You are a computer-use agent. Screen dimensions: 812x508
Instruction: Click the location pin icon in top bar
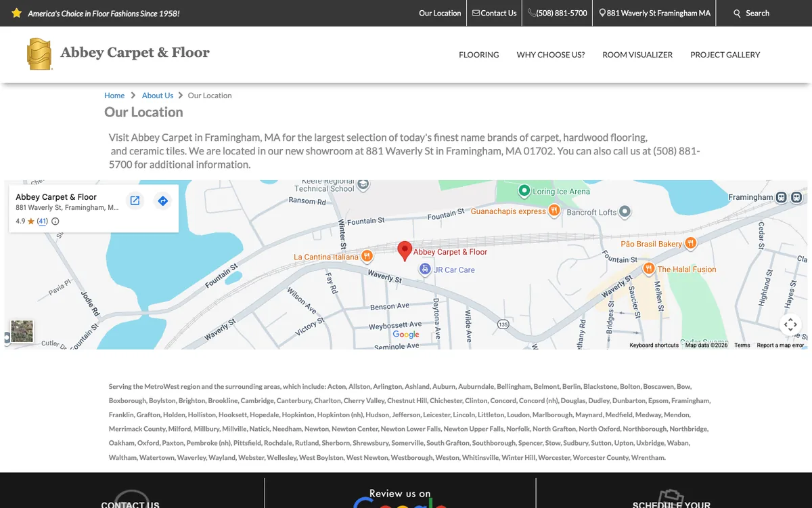602,14
